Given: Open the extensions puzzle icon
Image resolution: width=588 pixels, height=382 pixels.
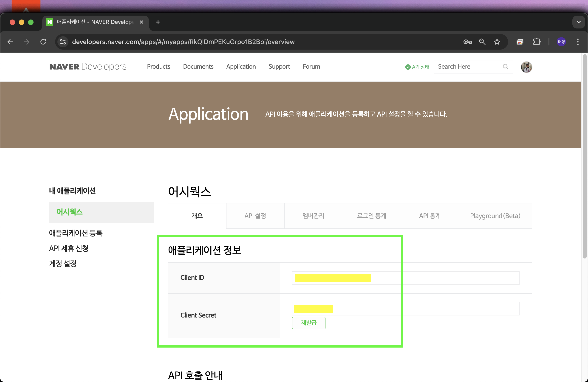Looking at the screenshot, I should 537,42.
